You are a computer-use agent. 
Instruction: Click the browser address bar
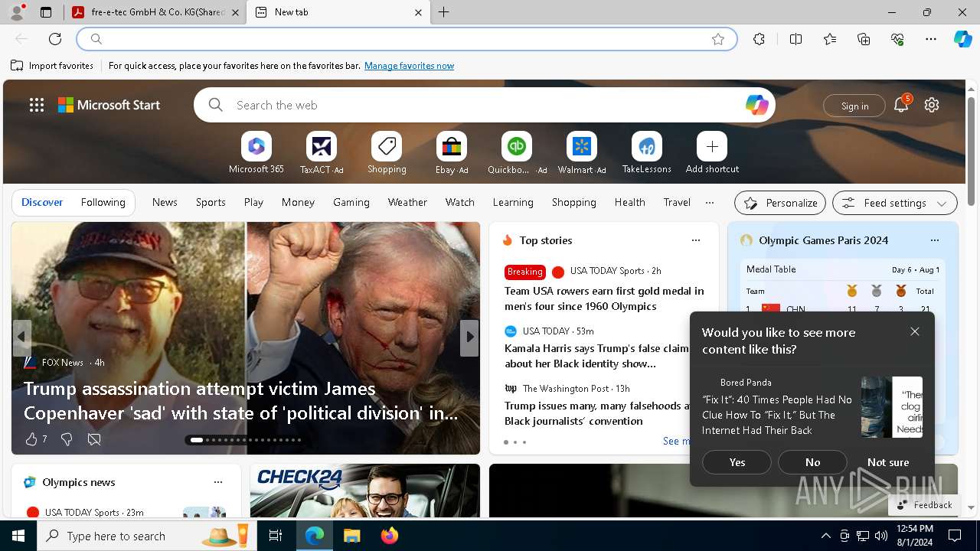407,39
